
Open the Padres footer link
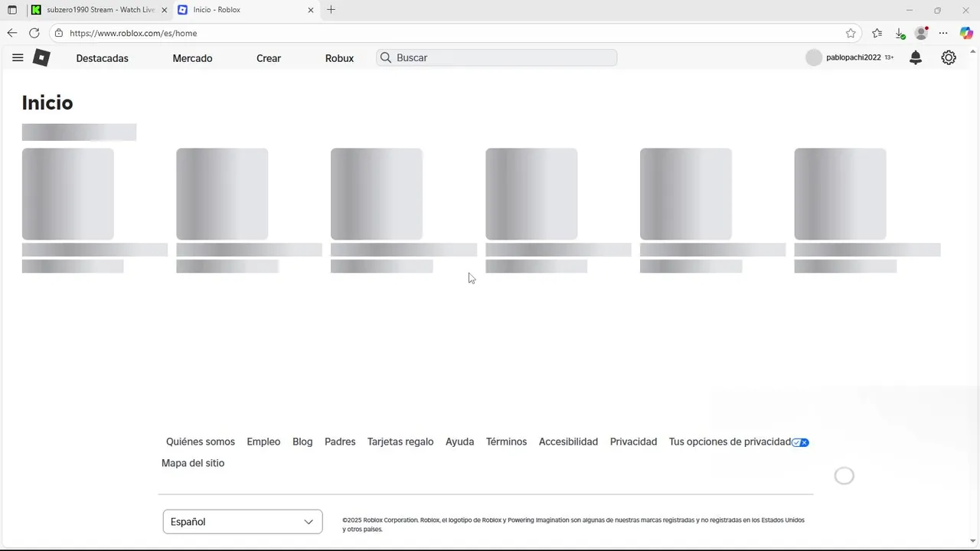(340, 442)
